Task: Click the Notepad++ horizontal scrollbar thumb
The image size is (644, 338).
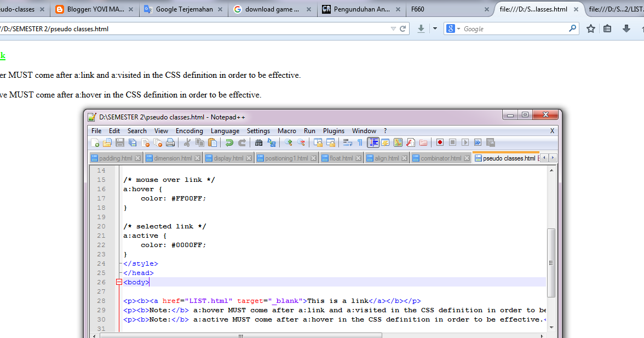Action: [241, 336]
